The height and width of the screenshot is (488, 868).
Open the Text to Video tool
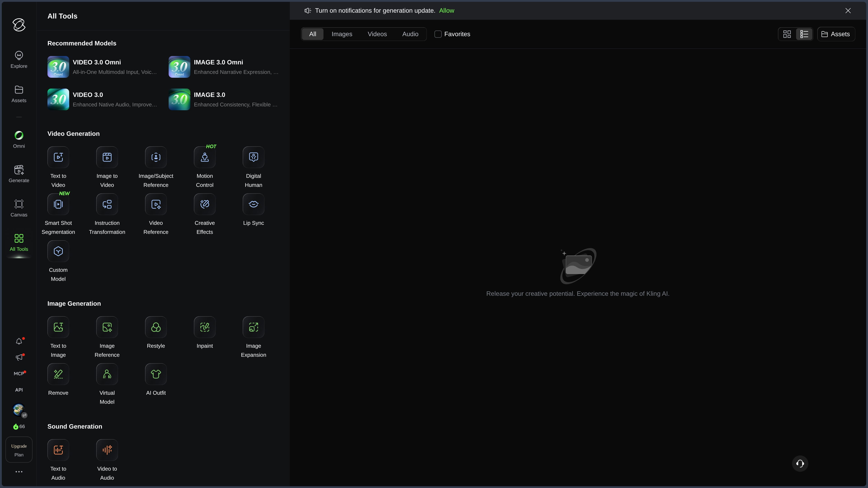(58, 167)
